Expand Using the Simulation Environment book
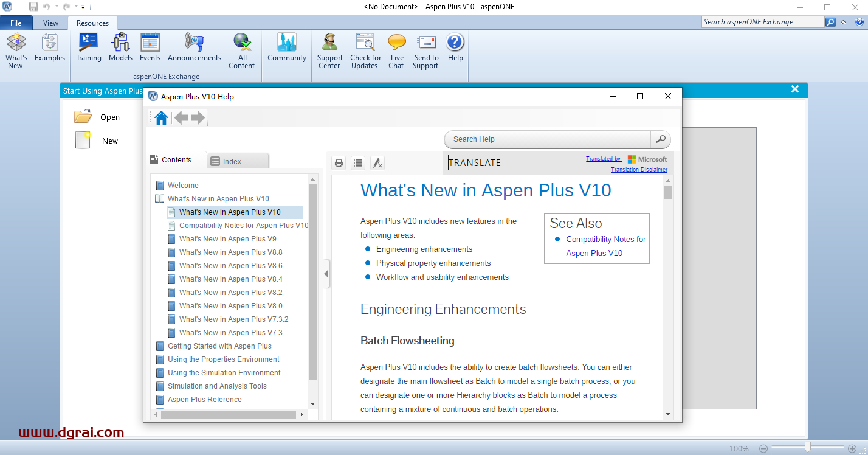The width and height of the screenshot is (868, 455). 160,373
